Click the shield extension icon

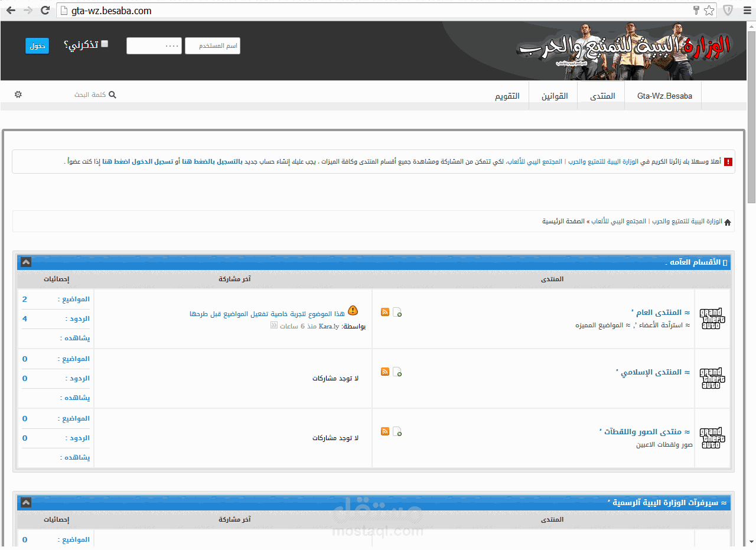pos(728,10)
